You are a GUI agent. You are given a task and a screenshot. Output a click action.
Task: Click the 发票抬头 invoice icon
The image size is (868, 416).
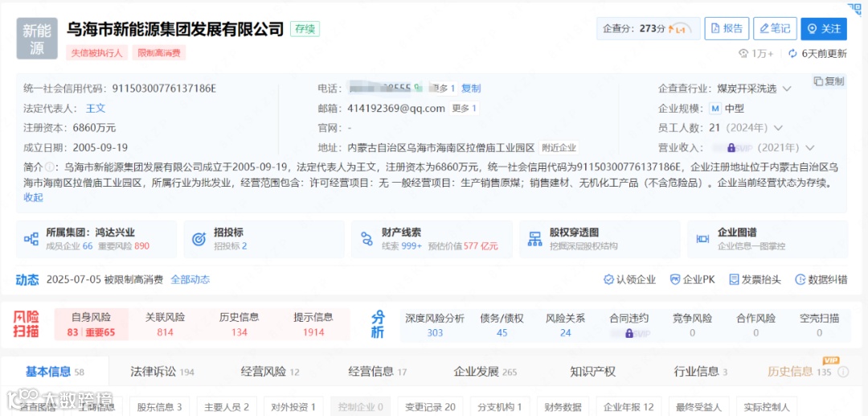click(x=735, y=280)
